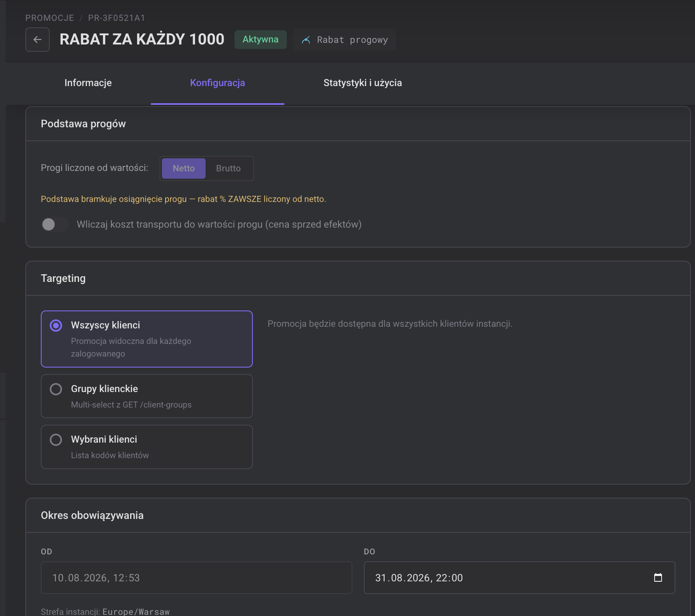Viewport: 695px width, 616px height.
Task: Open calendar picker in DO date field
Action: coord(658,578)
